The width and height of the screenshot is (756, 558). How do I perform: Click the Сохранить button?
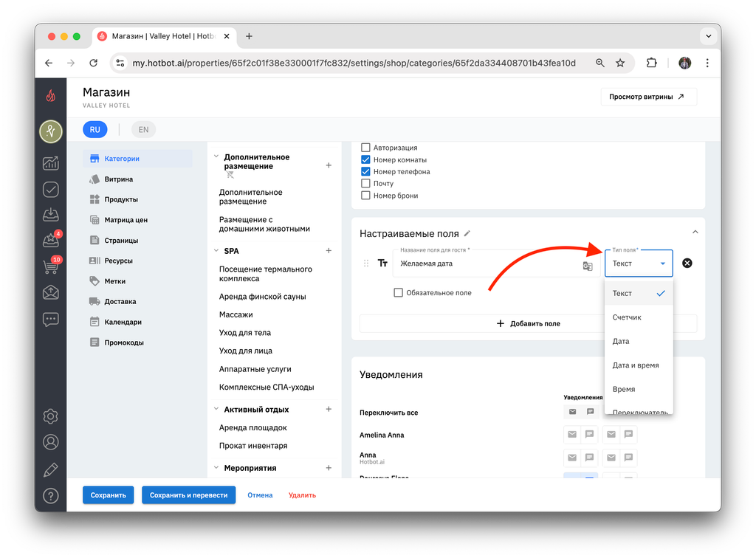coord(108,495)
